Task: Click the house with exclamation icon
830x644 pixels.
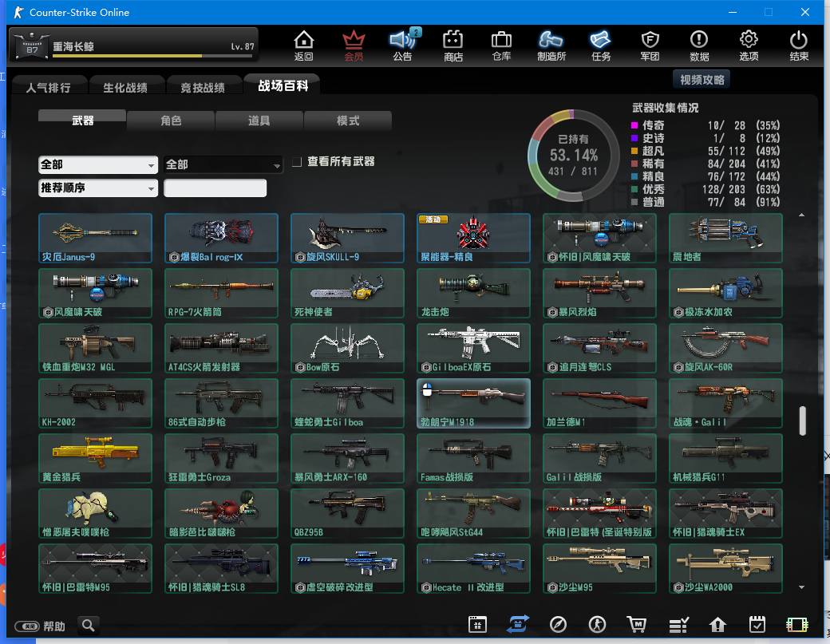Action: click(x=717, y=625)
